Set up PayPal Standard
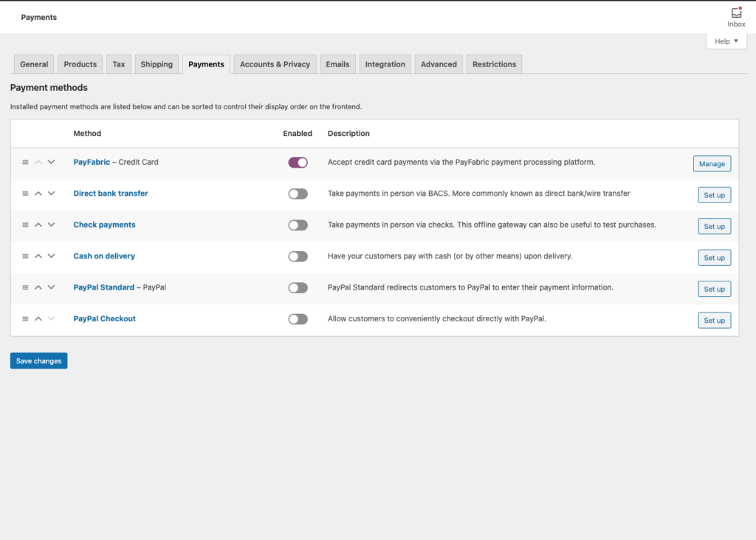The image size is (756, 540). click(x=715, y=289)
